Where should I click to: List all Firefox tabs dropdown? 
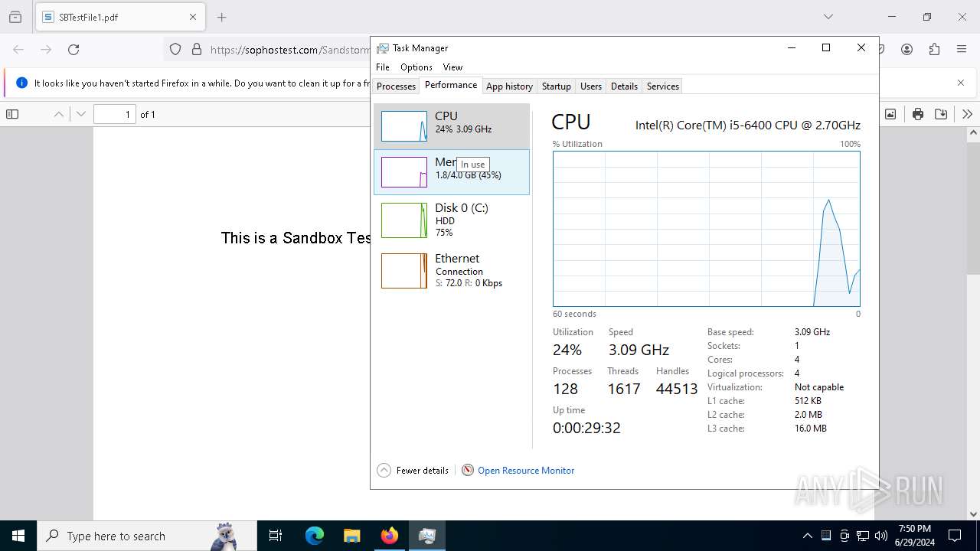(x=828, y=17)
